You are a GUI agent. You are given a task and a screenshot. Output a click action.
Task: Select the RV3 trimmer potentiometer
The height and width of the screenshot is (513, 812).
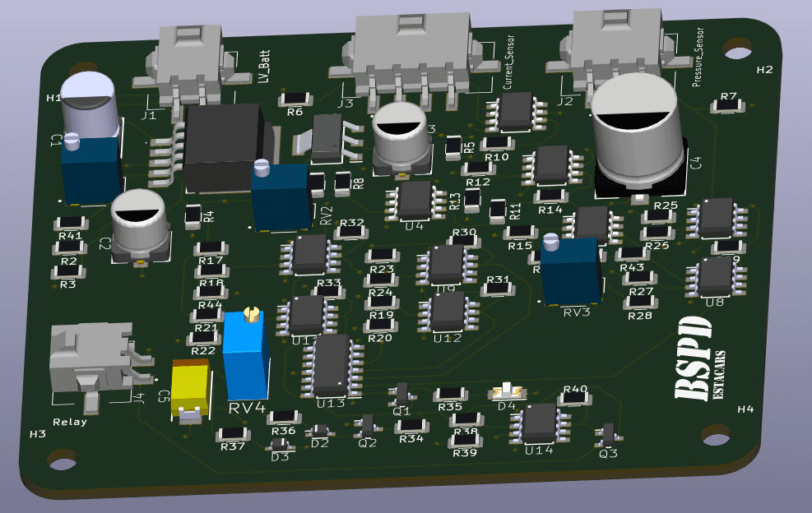(x=571, y=269)
